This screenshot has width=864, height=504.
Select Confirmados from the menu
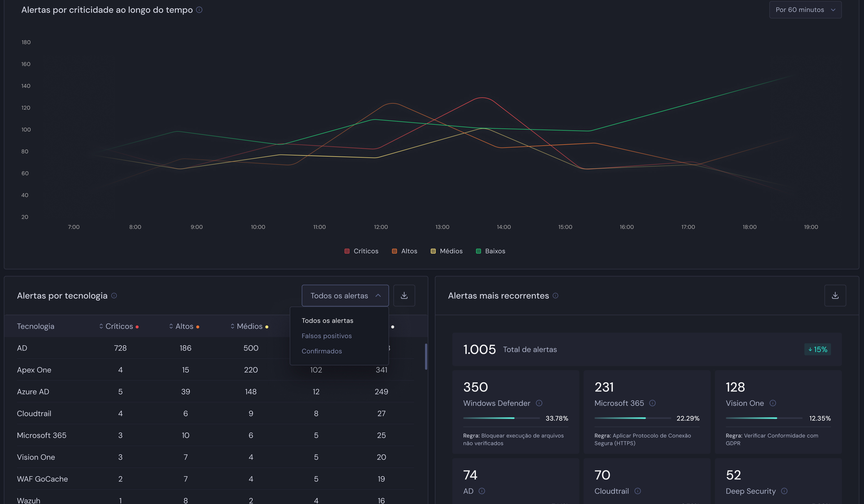(322, 351)
